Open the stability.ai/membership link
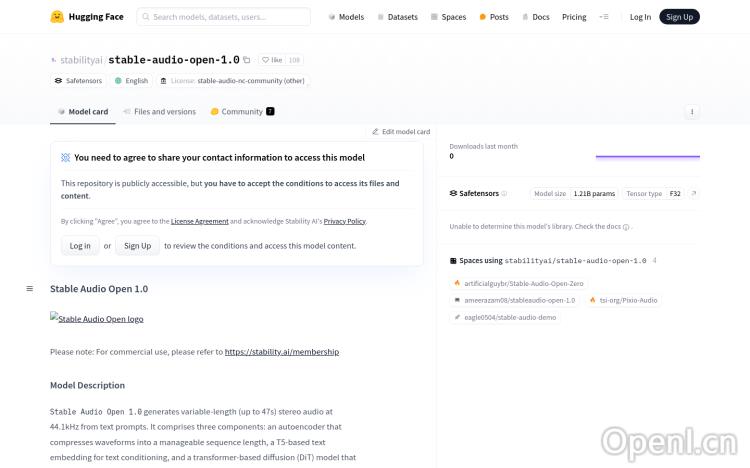Image resolution: width=750 pixels, height=468 pixels. tap(282, 352)
